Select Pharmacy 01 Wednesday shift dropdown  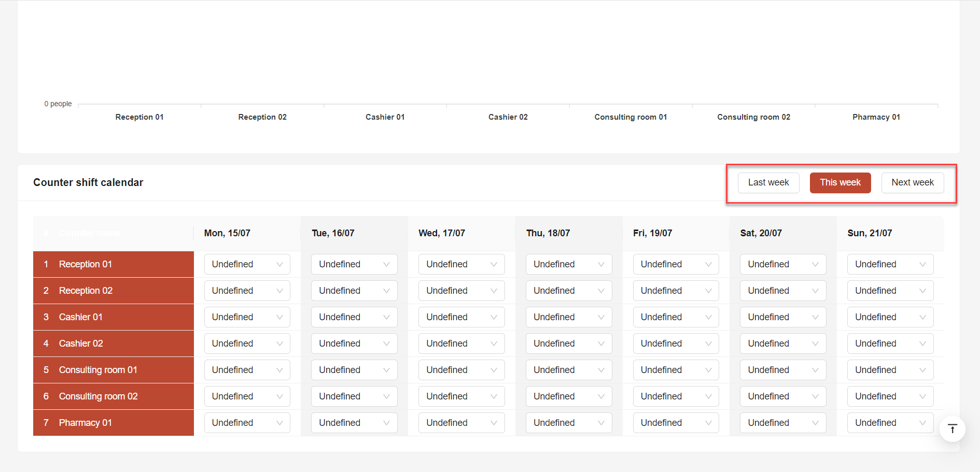pyautogui.click(x=461, y=423)
